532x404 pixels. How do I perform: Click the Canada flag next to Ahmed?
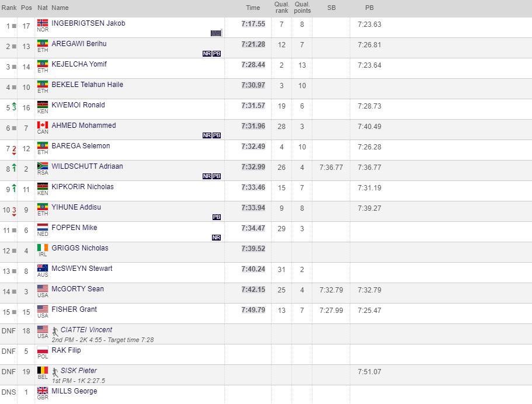pyautogui.click(x=43, y=125)
